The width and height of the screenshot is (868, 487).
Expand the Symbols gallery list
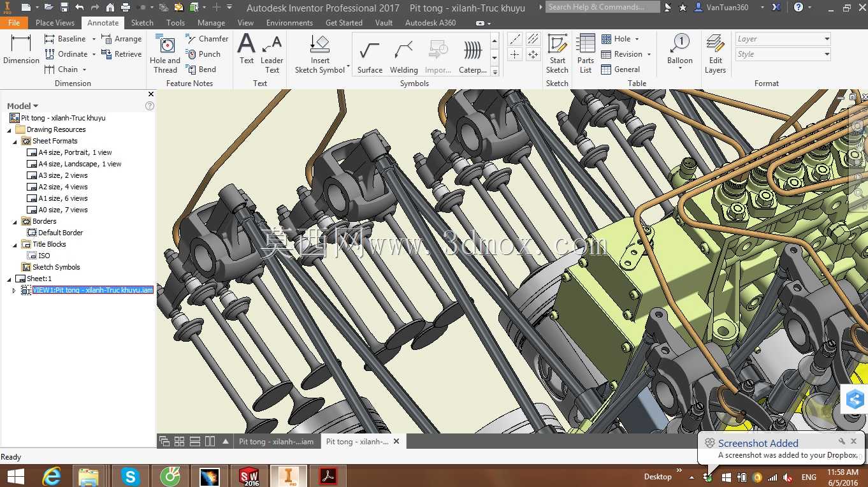(495, 71)
